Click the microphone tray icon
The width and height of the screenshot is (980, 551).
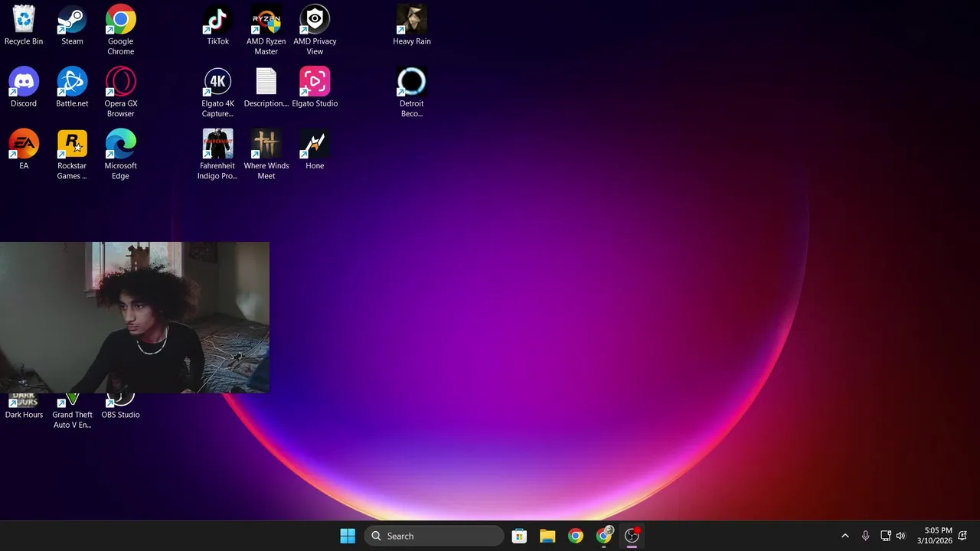coord(865,536)
